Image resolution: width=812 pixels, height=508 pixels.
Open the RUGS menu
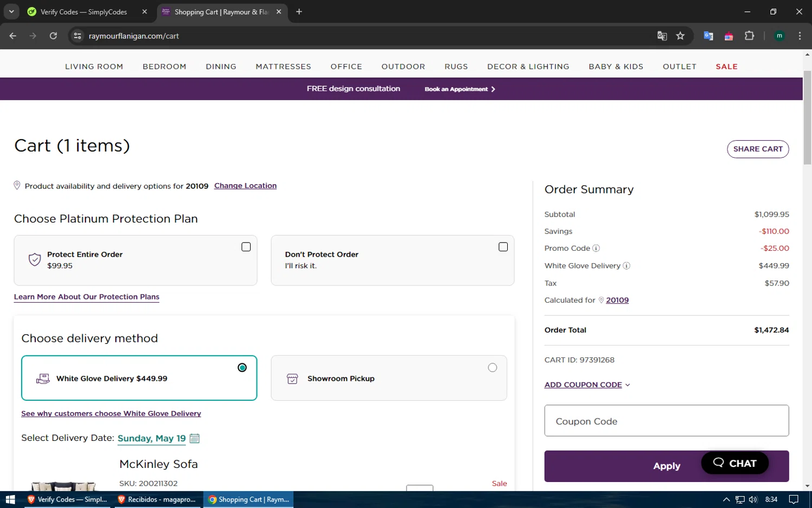[456, 67]
